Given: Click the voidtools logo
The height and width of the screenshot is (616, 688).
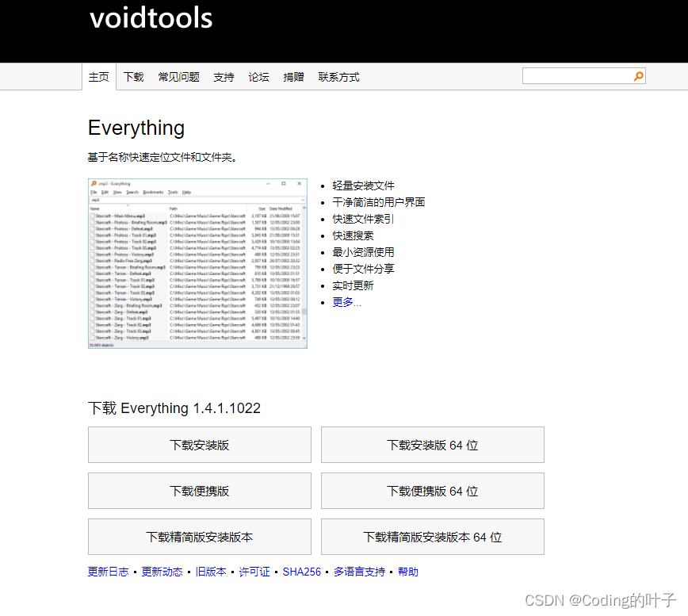Looking at the screenshot, I should (151, 18).
